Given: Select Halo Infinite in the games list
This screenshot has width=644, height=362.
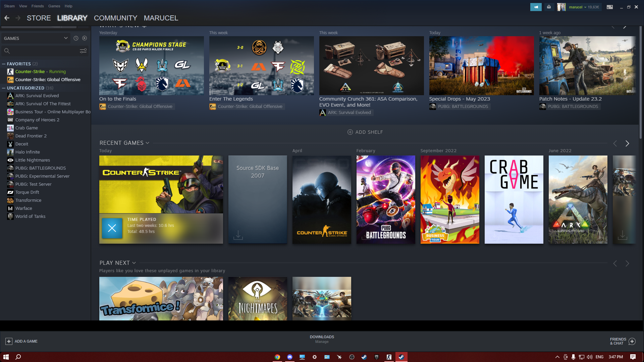Looking at the screenshot, I should [28, 152].
